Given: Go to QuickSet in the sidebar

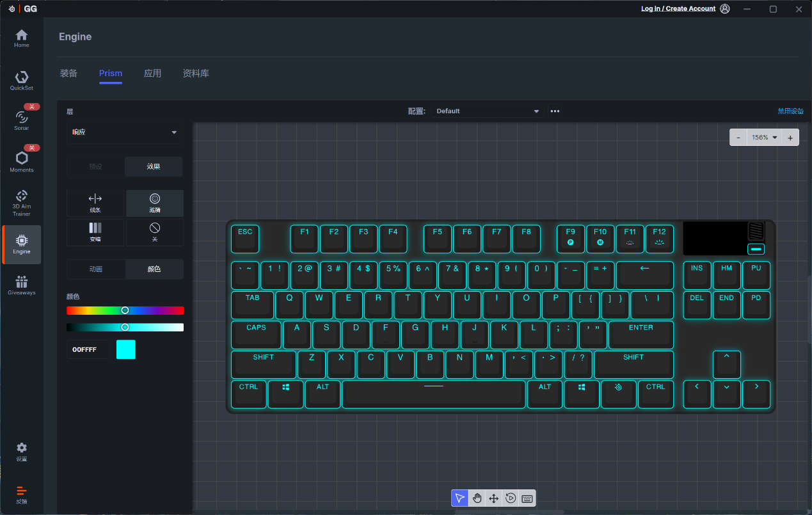Looking at the screenshot, I should click(x=22, y=81).
